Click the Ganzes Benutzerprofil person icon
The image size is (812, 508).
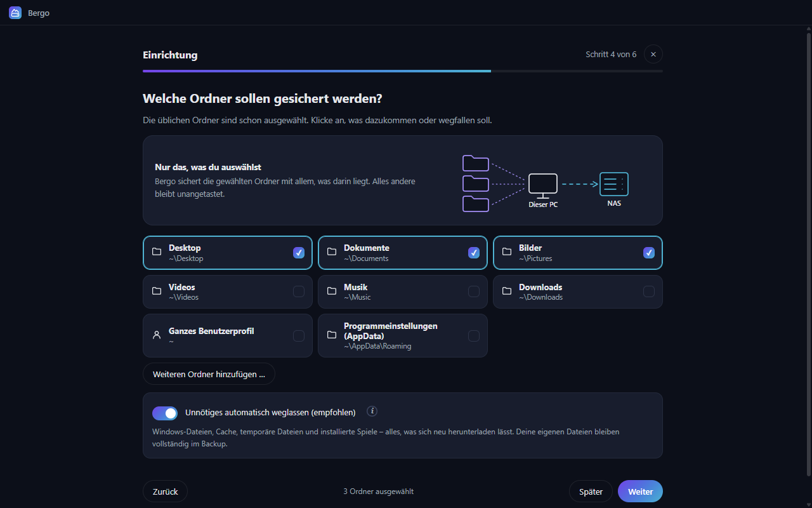[157, 335]
